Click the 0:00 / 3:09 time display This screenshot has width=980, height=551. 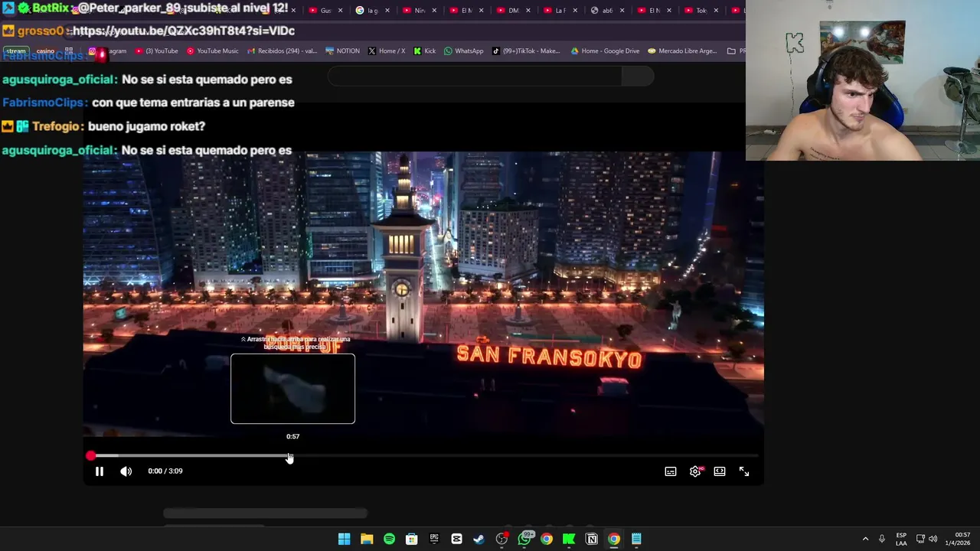pyautogui.click(x=165, y=471)
